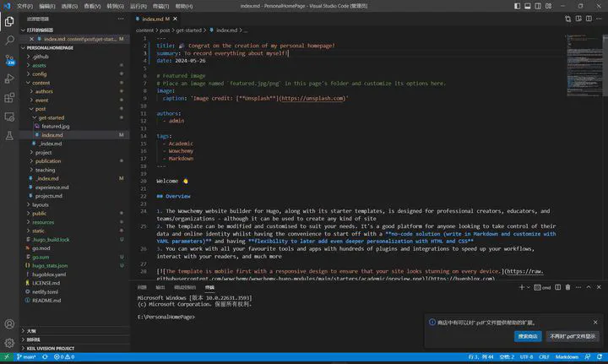Open the Manage gear icon
This screenshot has width=608, height=364.
pyautogui.click(x=9, y=343)
